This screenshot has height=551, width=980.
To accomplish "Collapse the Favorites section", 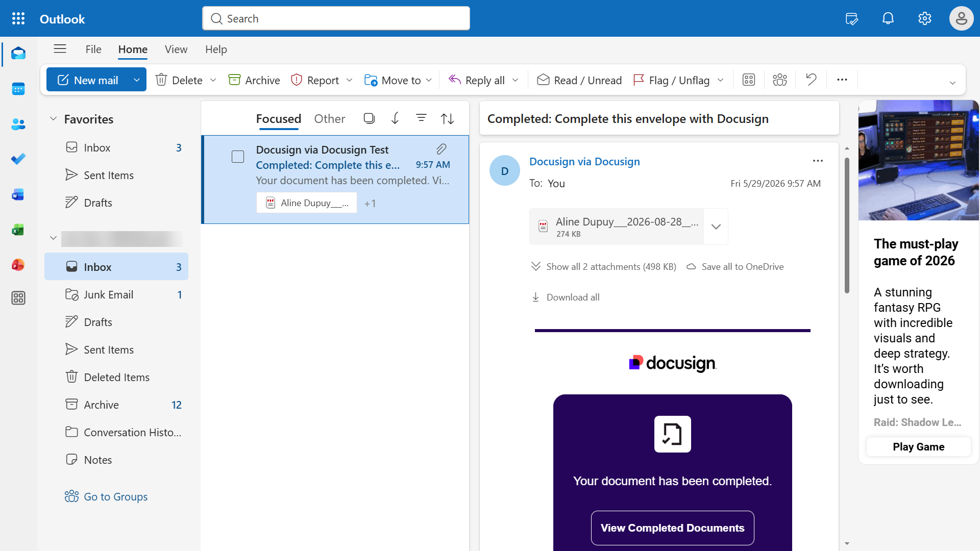I will (53, 119).
